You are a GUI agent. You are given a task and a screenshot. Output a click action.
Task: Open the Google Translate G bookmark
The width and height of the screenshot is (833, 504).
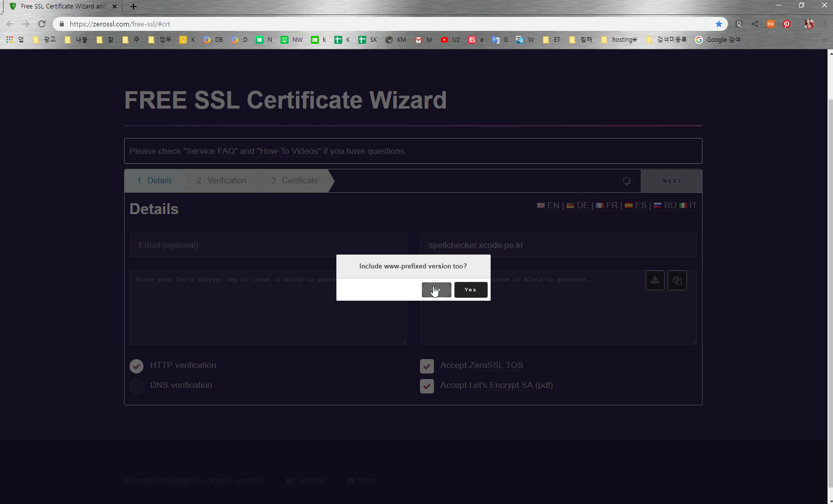500,39
